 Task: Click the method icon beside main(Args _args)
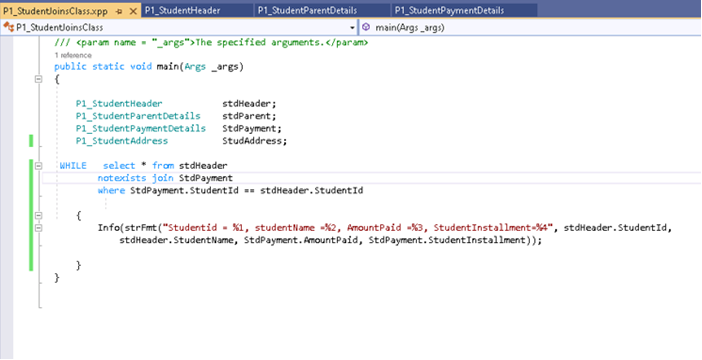[x=366, y=27]
